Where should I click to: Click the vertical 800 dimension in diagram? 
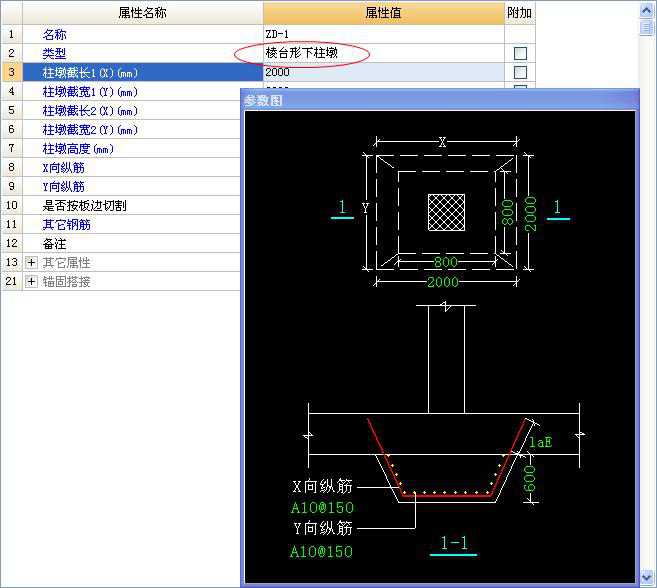(x=507, y=212)
